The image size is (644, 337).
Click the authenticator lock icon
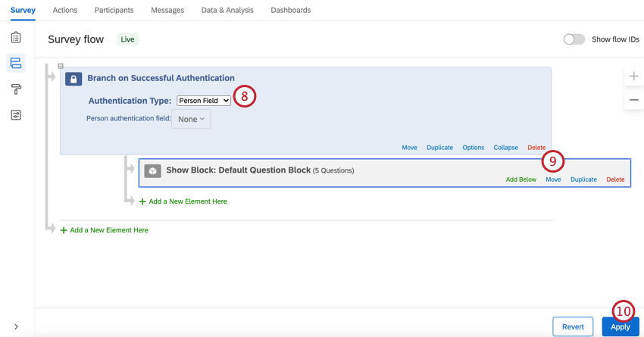click(73, 79)
